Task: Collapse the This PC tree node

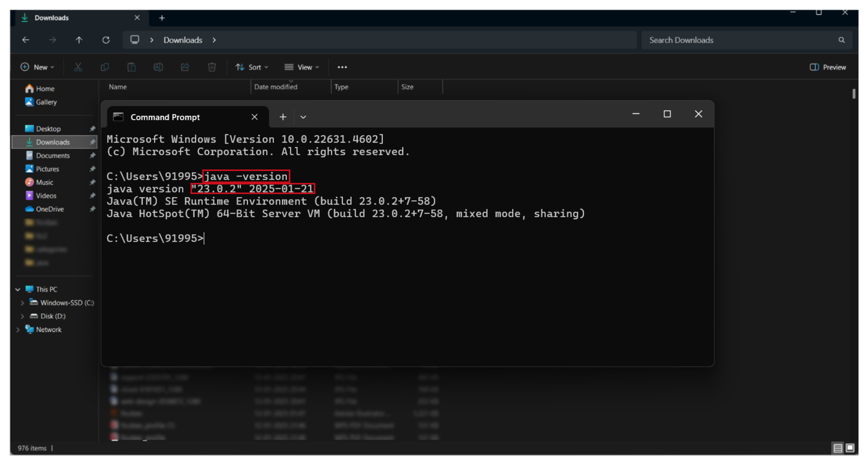Action: [18, 289]
